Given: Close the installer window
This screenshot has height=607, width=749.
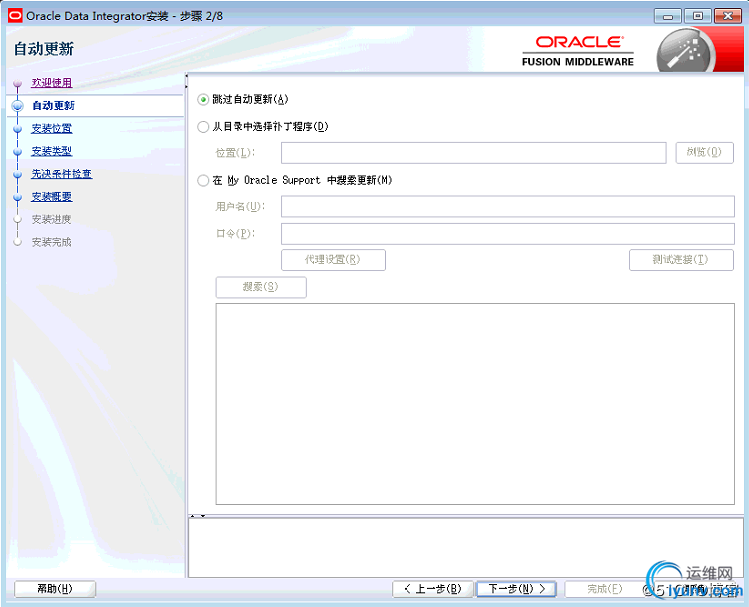Looking at the screenshot, I should pos(728,16).
